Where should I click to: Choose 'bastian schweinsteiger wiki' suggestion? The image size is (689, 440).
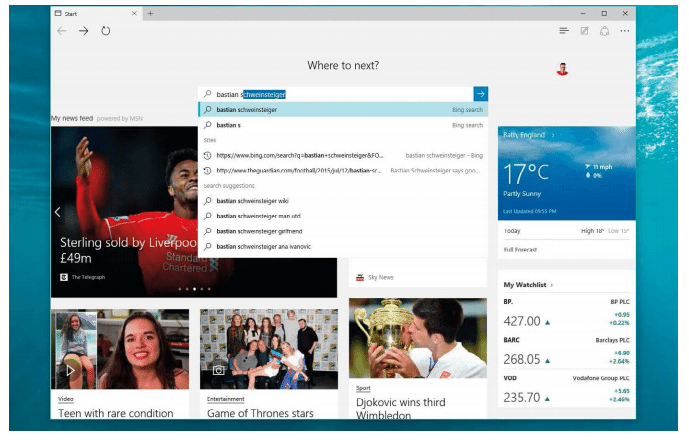(x=343, y=201)
